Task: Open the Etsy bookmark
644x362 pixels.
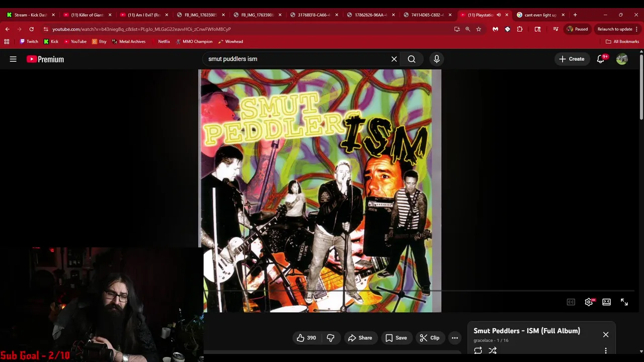Action: 99,42
